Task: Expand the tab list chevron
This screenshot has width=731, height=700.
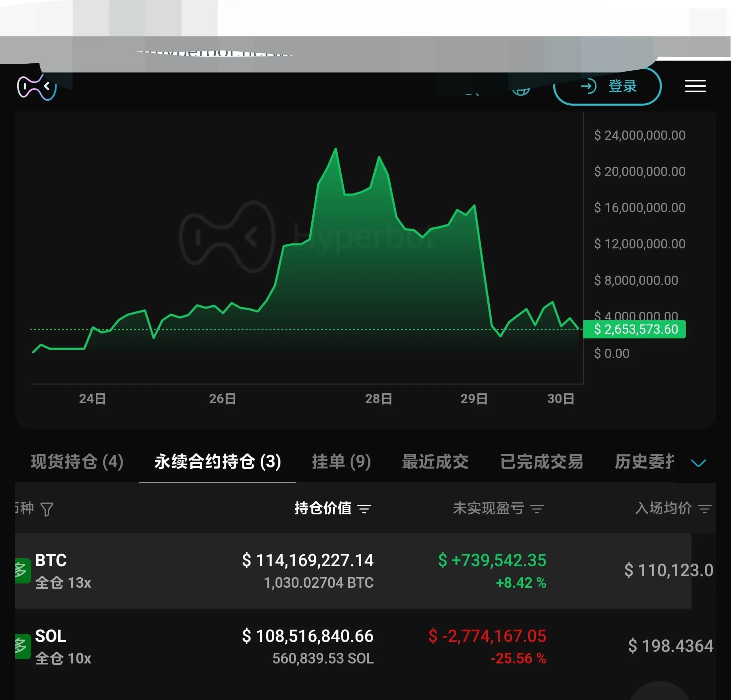Action: 698,463
